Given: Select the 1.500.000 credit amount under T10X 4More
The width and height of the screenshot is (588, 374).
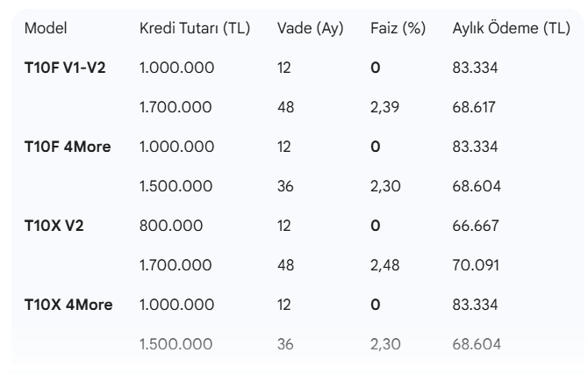Looking at the screenshot, I should [x=176, y=344].
